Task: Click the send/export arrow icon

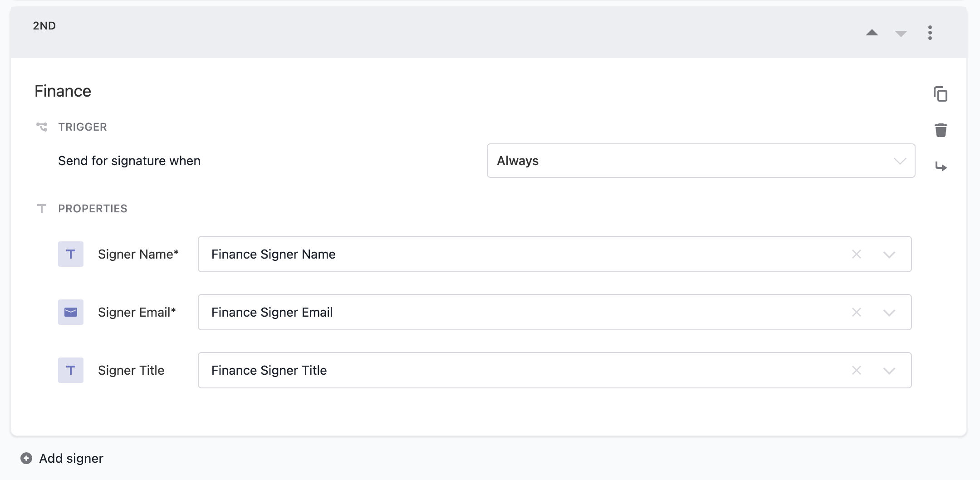Action: (941, 167)
